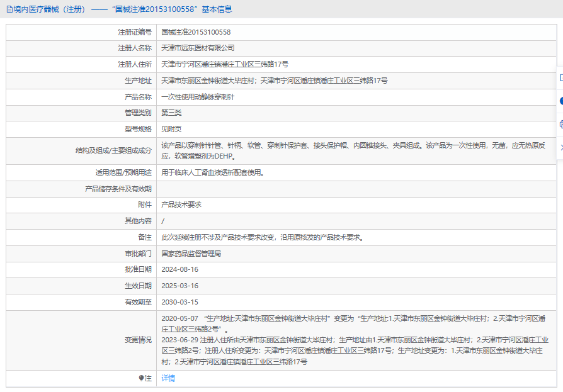The width and height of the screenshot is (563, 392).
Task: Select expiry date 2030-03-15
Action: pyautogui.click(x=179, y=302)
